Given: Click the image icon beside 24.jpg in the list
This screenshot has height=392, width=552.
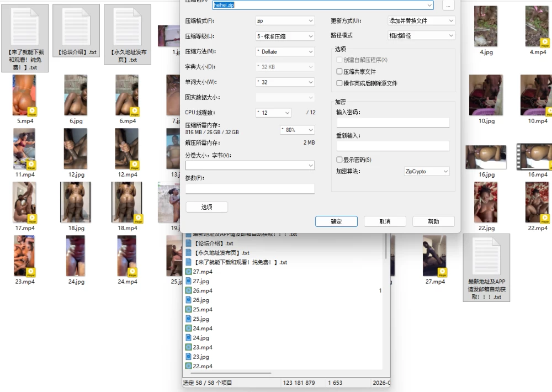Looking at the screenshot, I should pyautogui.click(x=188, y=338).
